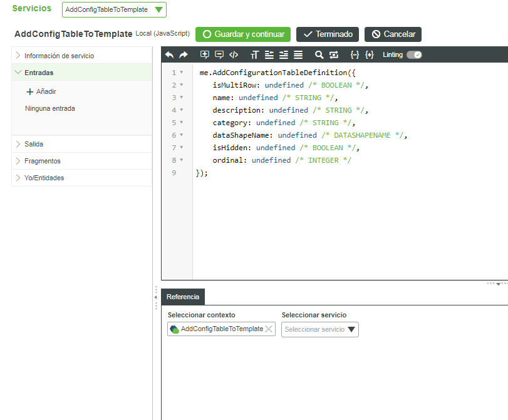Click the undo arrow in editor toolbar

169,55
